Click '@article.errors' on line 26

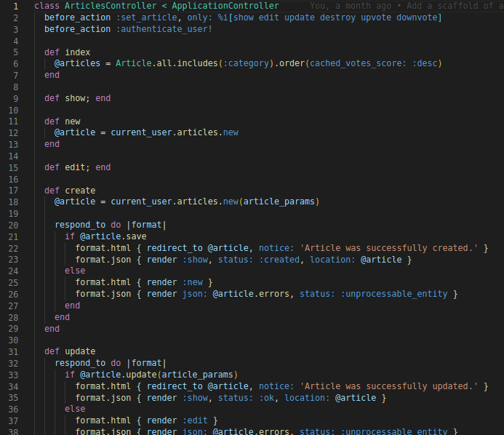click(251, 294)
